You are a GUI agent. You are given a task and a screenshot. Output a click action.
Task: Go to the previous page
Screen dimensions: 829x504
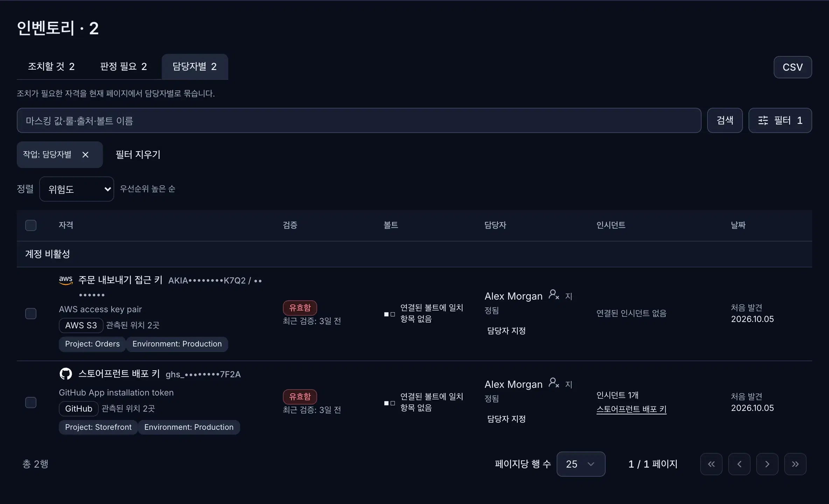tap(739, 464)
